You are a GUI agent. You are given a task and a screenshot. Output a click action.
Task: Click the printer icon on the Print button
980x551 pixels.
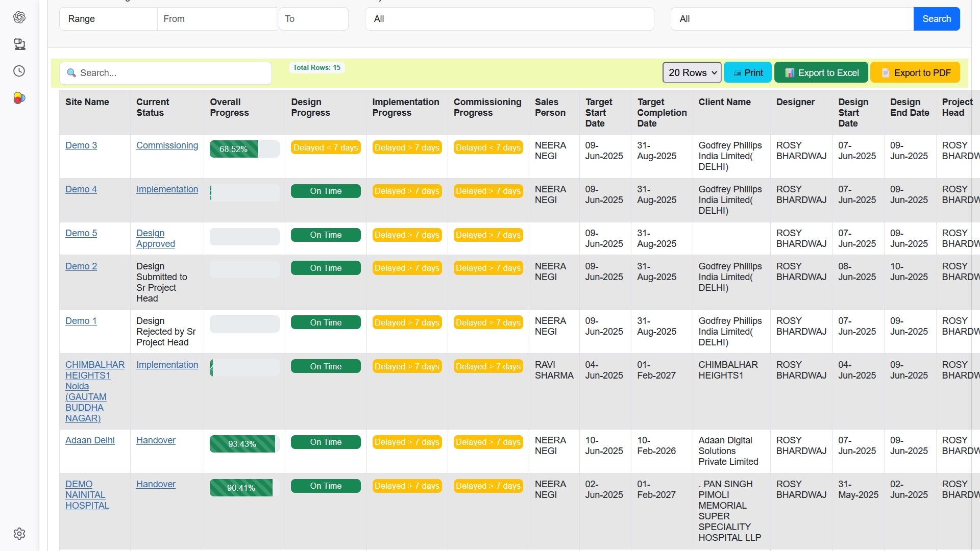point(737,72)
